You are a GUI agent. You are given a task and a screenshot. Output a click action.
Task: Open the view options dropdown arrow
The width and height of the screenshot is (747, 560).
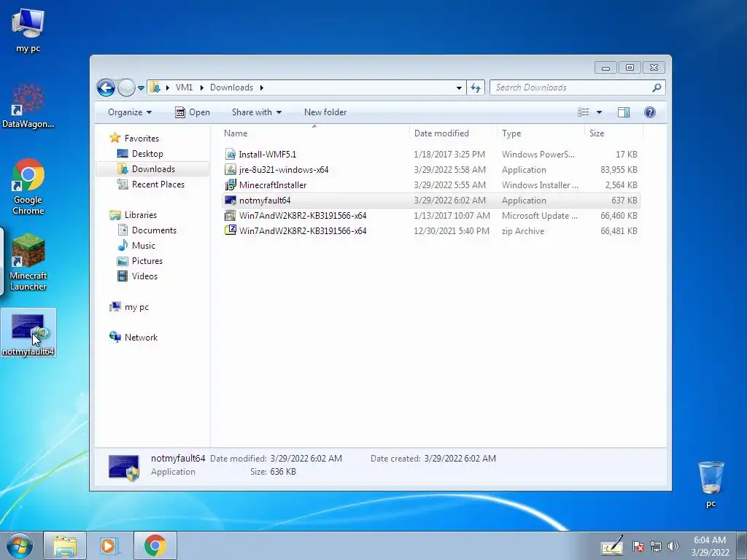600,112
